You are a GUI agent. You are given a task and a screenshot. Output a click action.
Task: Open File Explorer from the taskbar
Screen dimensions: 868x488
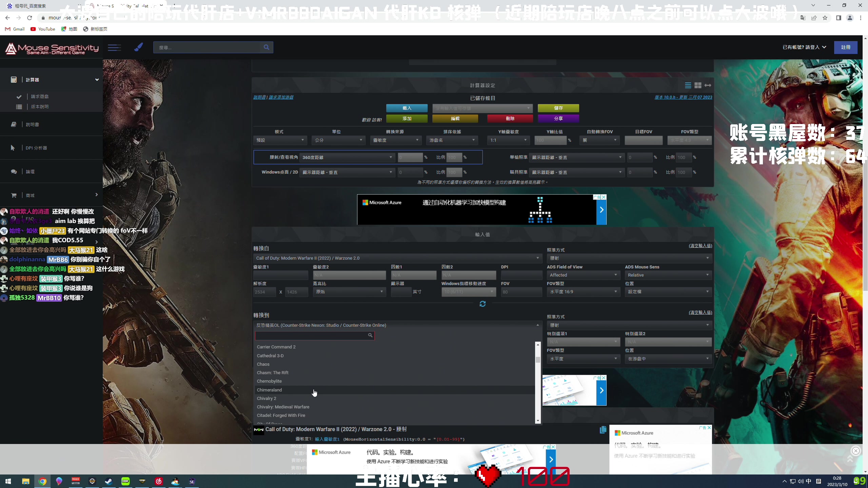coord(26,481)
